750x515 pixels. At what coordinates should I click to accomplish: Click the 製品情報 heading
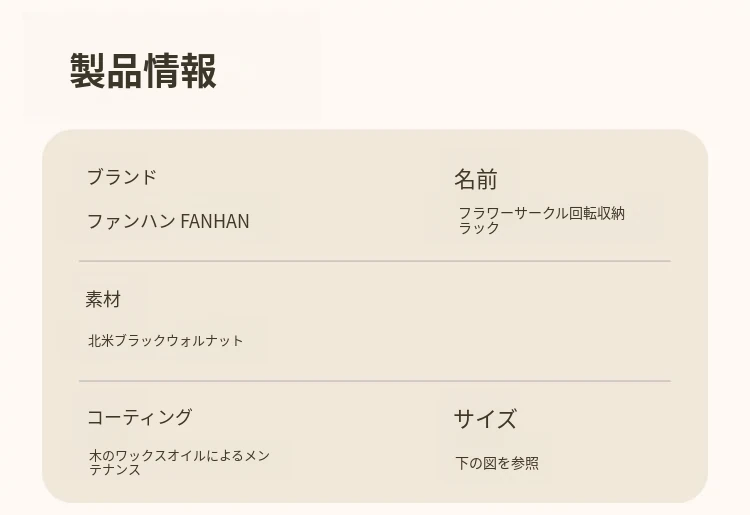[143, 72]
